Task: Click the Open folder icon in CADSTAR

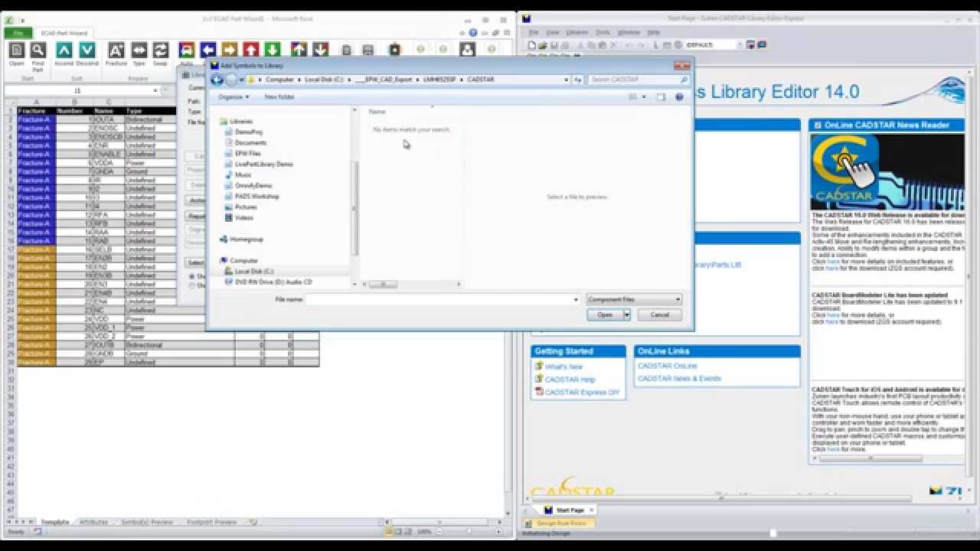Action: [x=542, y=45]
